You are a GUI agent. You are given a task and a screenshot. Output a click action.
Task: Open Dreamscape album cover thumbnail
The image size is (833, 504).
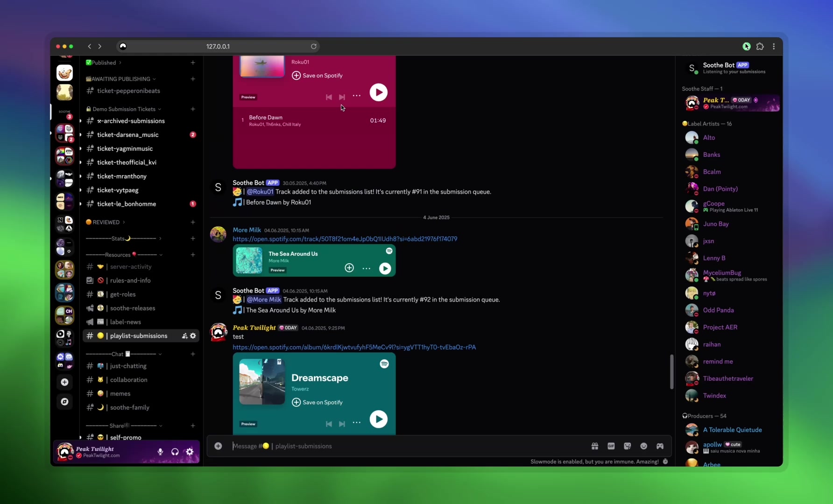262,382
